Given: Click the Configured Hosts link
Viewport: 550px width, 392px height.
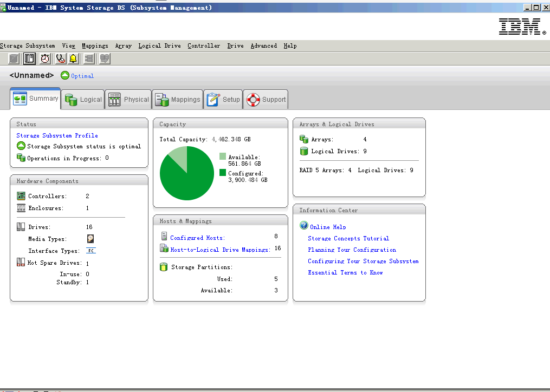Looking at the screenshot, I should (197, 238).
